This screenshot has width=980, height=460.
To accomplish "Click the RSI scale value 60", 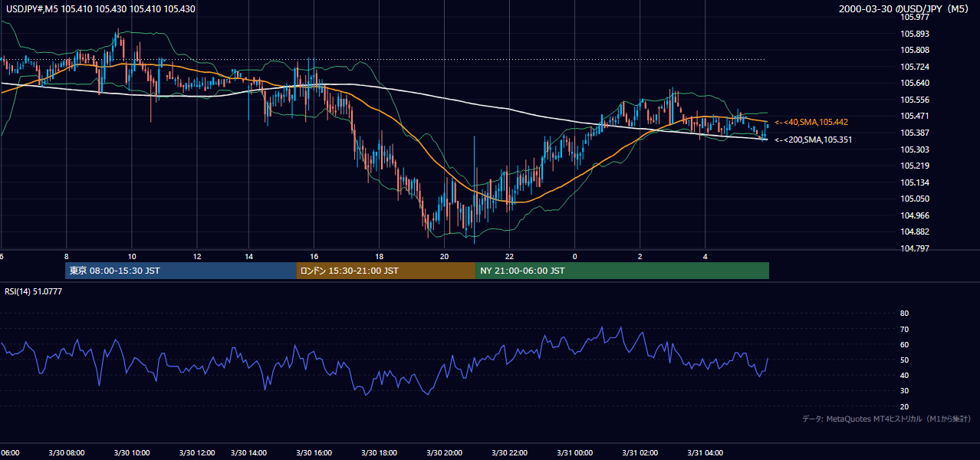I will pos(904,344).
